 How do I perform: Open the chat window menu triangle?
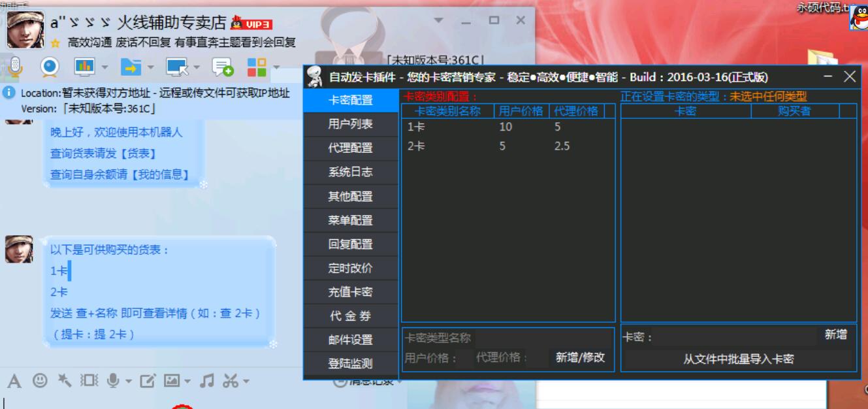pos(438,21)
